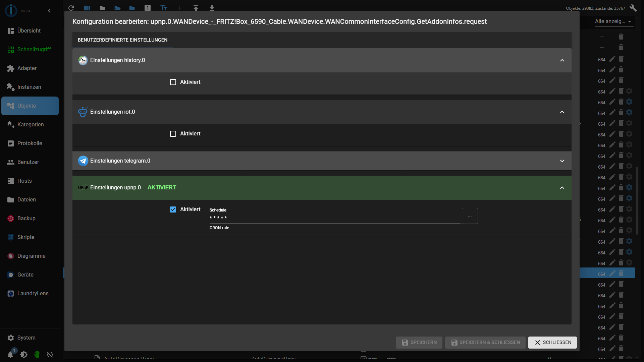
Task: Refresh the objects tree
Action: (x=71, y=8)
